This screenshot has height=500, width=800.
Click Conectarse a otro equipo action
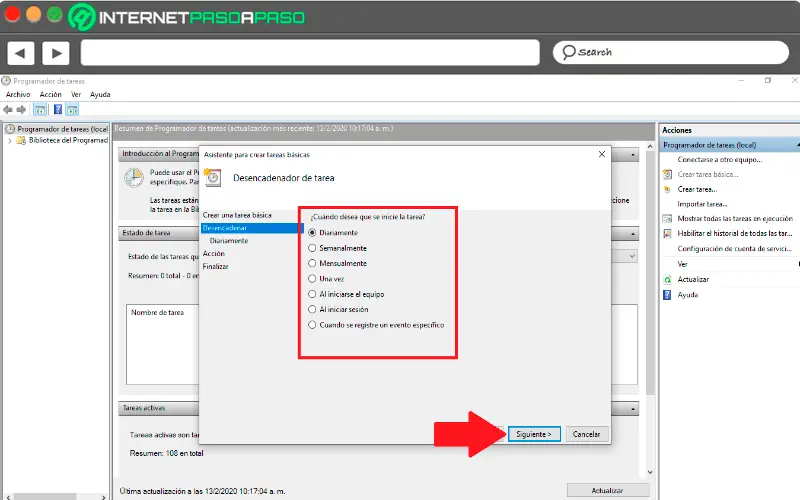coord(719,160)
